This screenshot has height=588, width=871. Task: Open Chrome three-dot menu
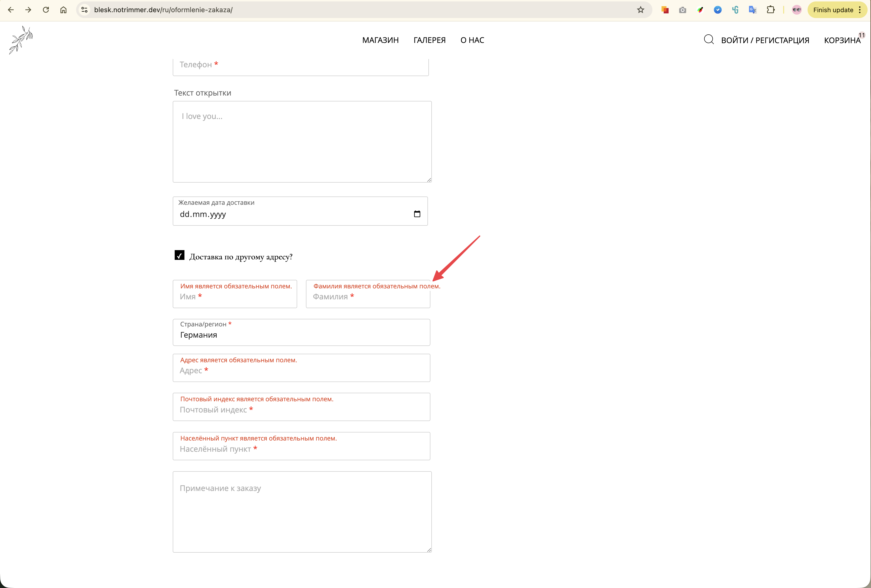point(860,10)
